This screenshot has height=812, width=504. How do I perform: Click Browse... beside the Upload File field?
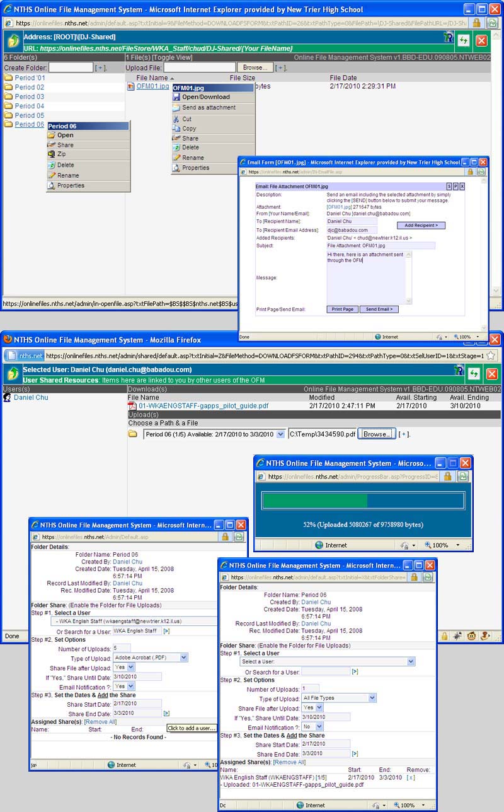coord(255,67)
